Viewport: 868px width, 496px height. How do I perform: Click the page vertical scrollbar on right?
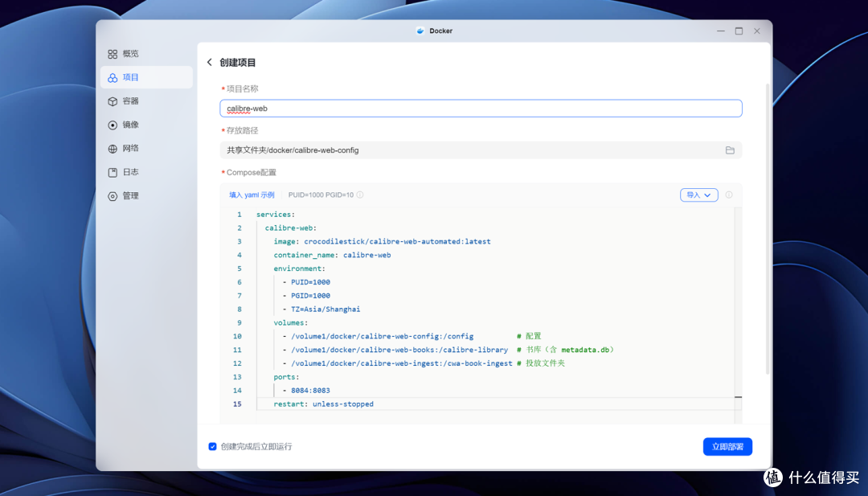tap(768, 228)
